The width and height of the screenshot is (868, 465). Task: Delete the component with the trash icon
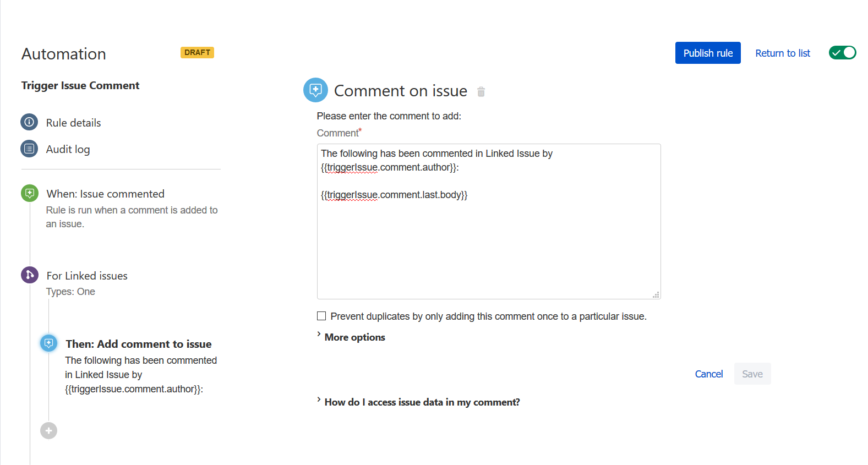481,92
